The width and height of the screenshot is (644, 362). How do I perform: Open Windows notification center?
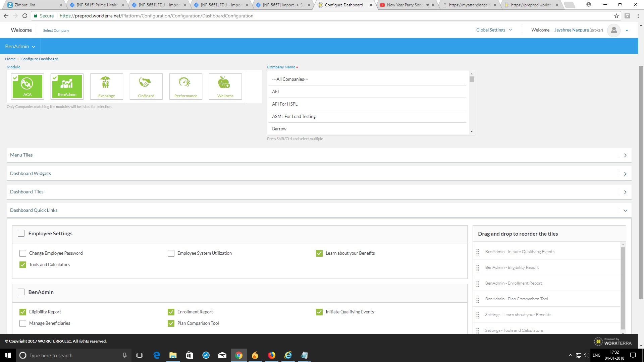[x=633, y=355]
